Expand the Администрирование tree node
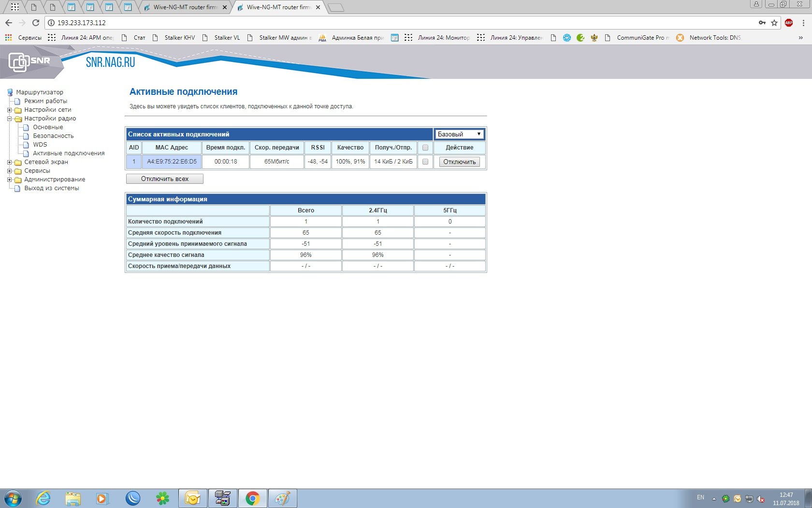 (9, 179)
